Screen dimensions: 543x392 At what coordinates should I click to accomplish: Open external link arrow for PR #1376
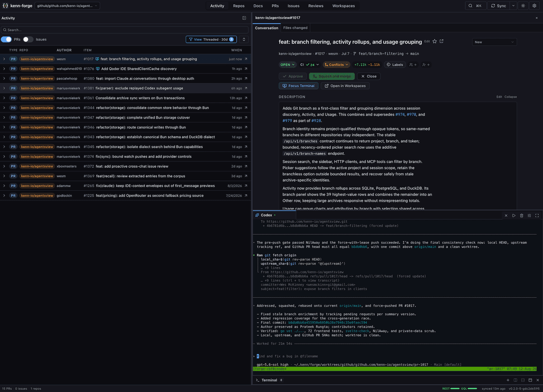pos(246,69)
